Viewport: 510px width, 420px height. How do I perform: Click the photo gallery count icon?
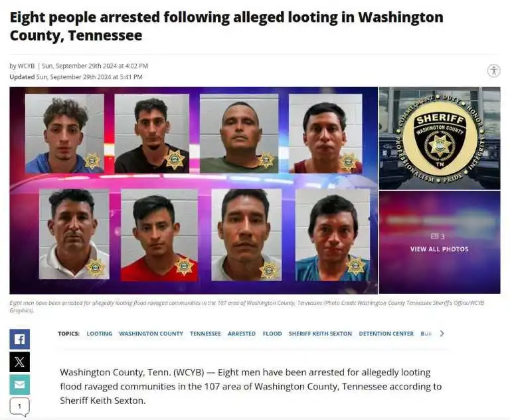click(438, 237)
